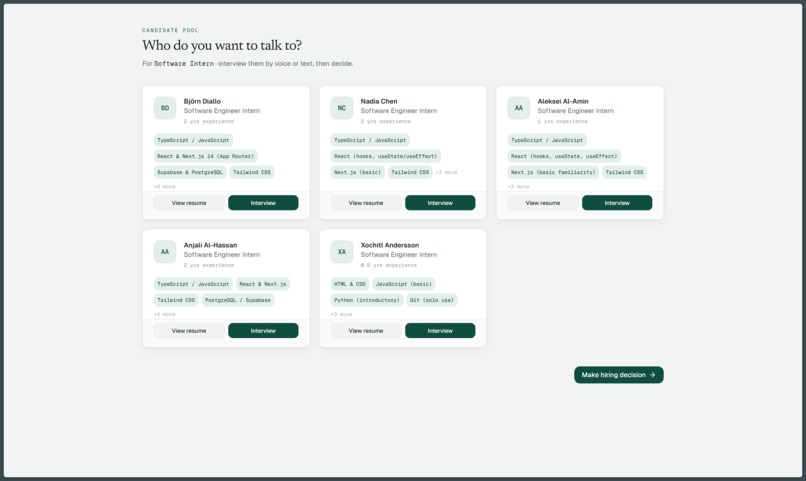Interview Xochitl Andersson
Viewport: 806px width, 481px height.
(x=440, y=330)
